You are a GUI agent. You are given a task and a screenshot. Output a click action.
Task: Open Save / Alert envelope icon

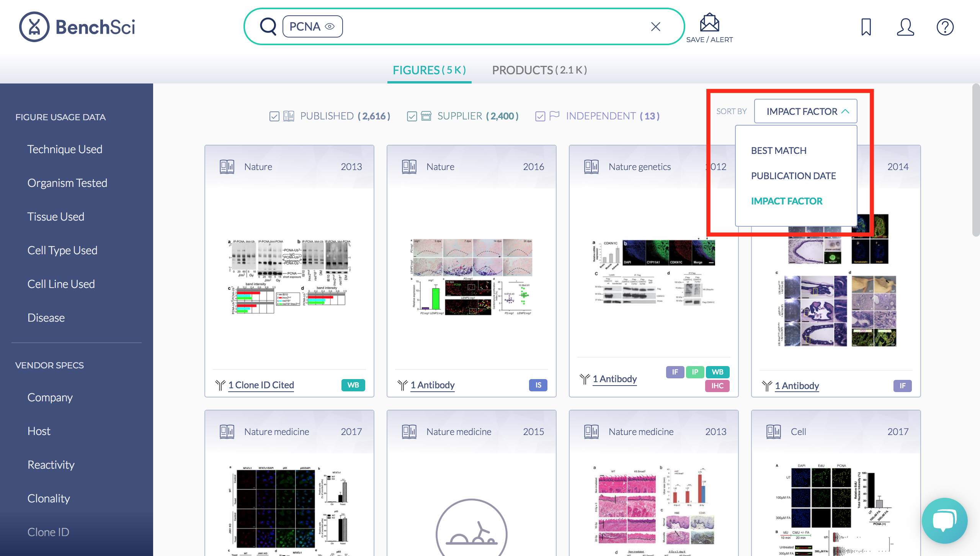pyautogui.click(x=709, y=23)
